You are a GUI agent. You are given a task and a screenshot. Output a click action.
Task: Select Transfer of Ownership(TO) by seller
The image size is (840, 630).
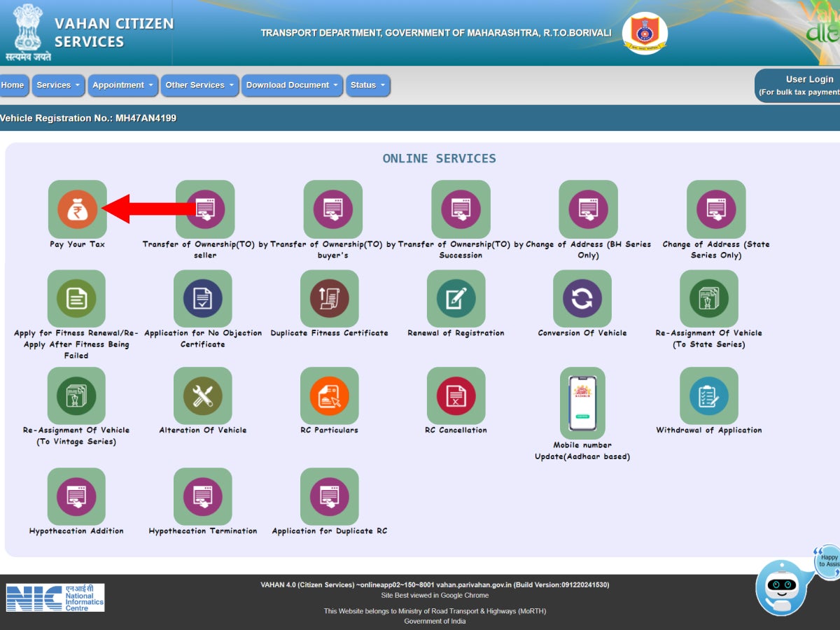203,210
